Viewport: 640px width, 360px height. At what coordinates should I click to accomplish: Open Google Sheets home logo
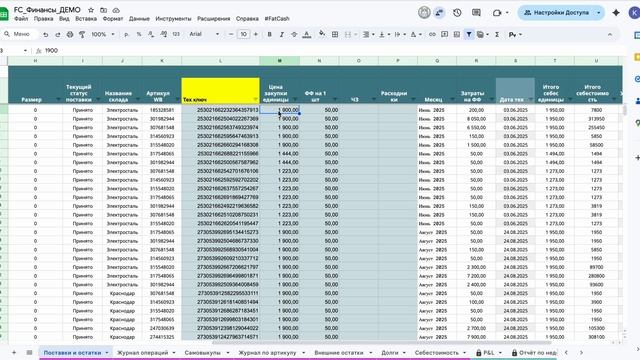[4, 14]
